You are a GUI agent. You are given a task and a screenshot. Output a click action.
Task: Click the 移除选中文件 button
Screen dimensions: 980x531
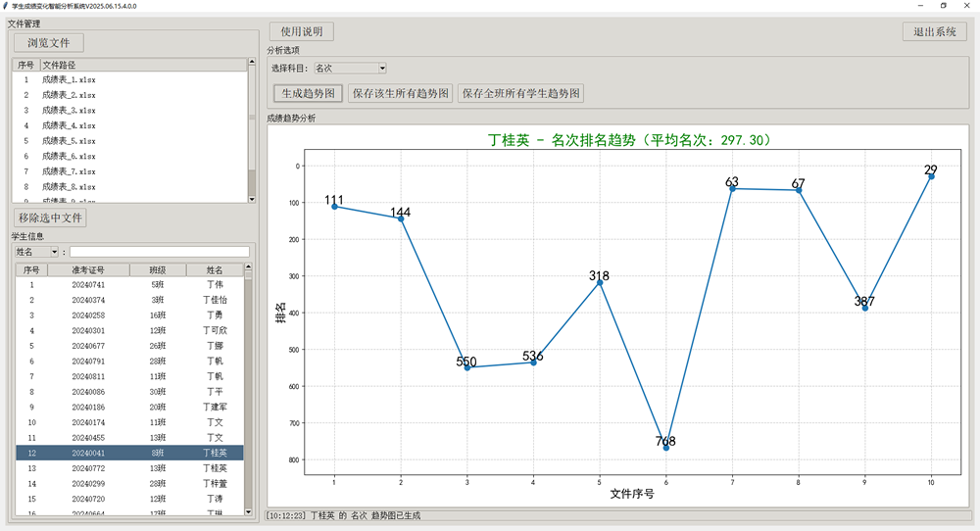51,217
